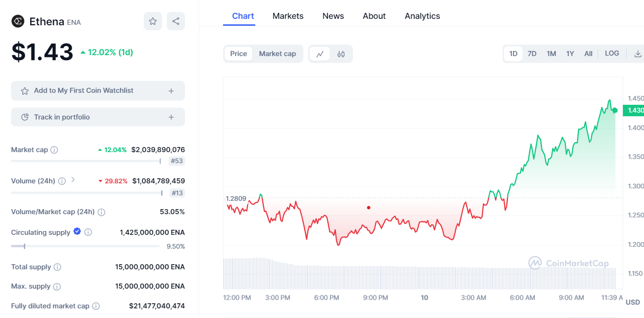The image size is (644, 318).
Task: Click the volume (24h) progress bar
Action: (x=87, y=193)
